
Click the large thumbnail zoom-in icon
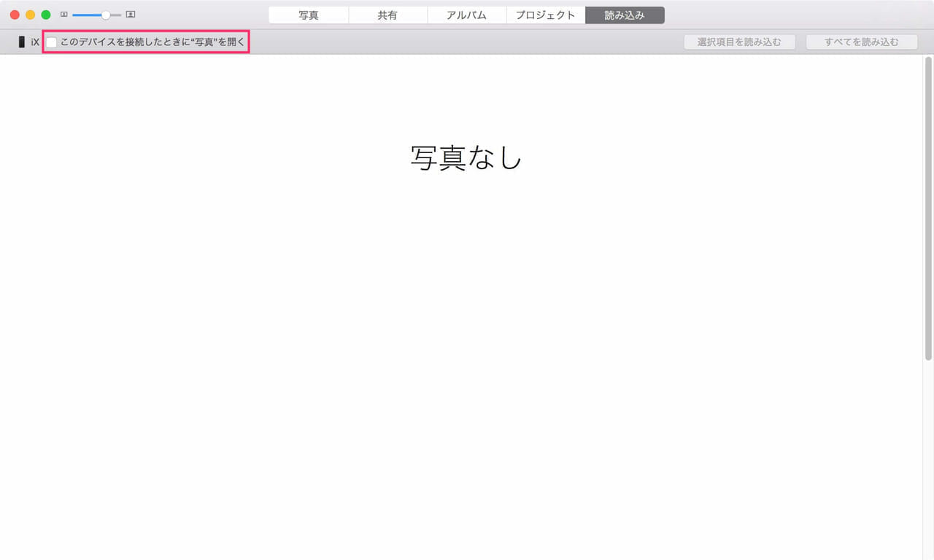coord(131,15)
